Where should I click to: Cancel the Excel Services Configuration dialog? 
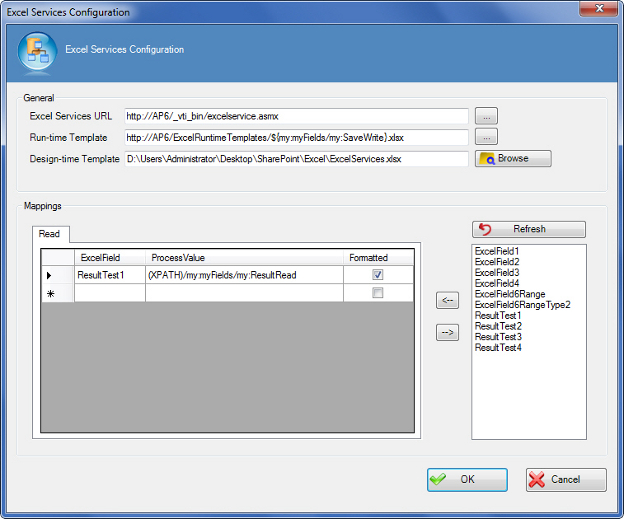(565, 480)
